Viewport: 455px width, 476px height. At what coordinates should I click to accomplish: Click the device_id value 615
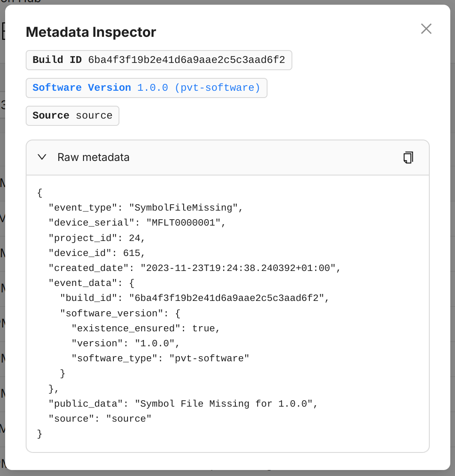(134, 253)
